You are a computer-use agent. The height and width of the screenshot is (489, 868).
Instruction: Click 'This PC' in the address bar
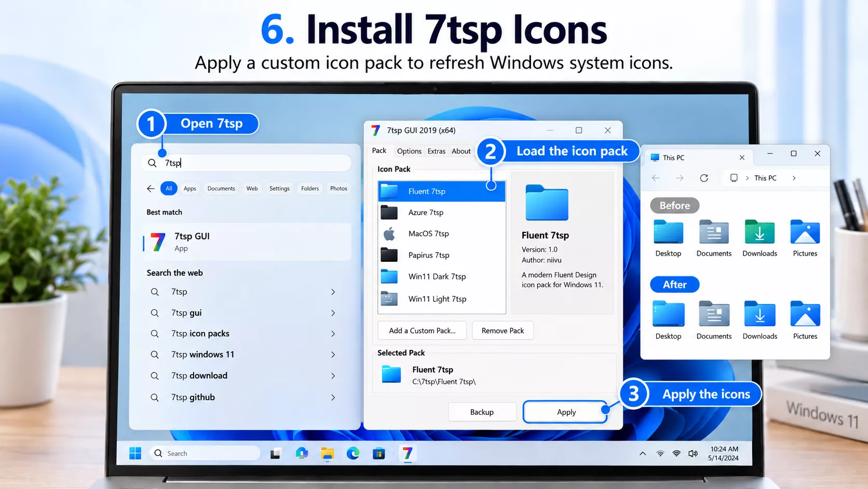coord(765,178)
